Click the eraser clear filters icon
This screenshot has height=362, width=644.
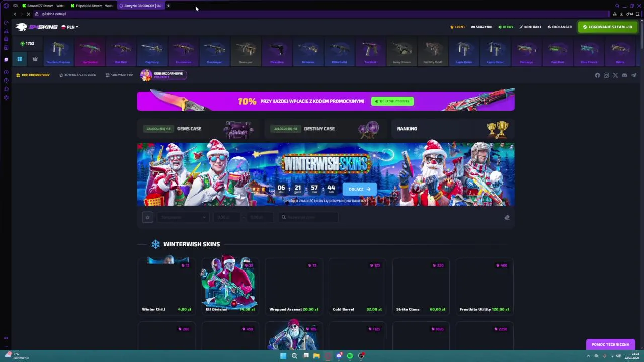coord(507,217)
